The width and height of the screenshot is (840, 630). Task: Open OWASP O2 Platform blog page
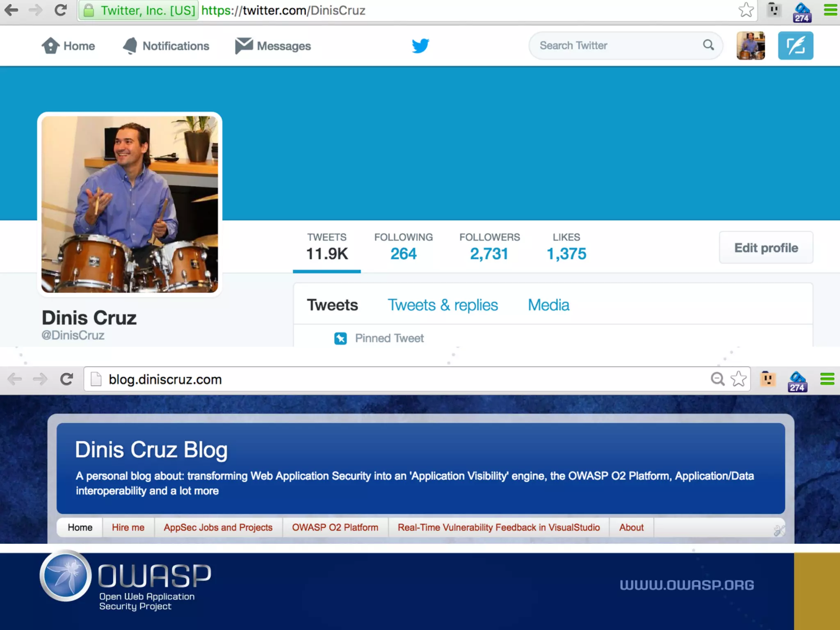point(335,527)
